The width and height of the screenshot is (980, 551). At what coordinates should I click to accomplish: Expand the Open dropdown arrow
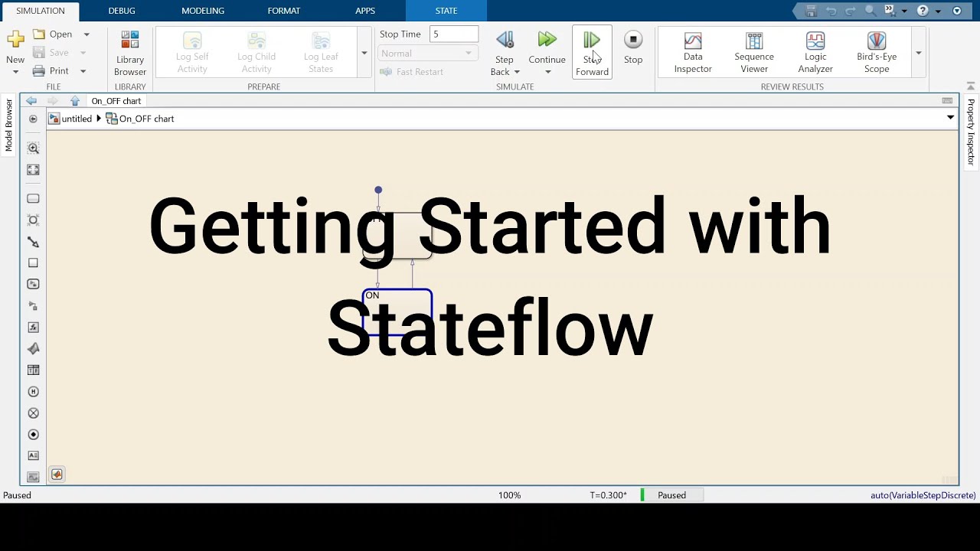click(x=87, y=34)
